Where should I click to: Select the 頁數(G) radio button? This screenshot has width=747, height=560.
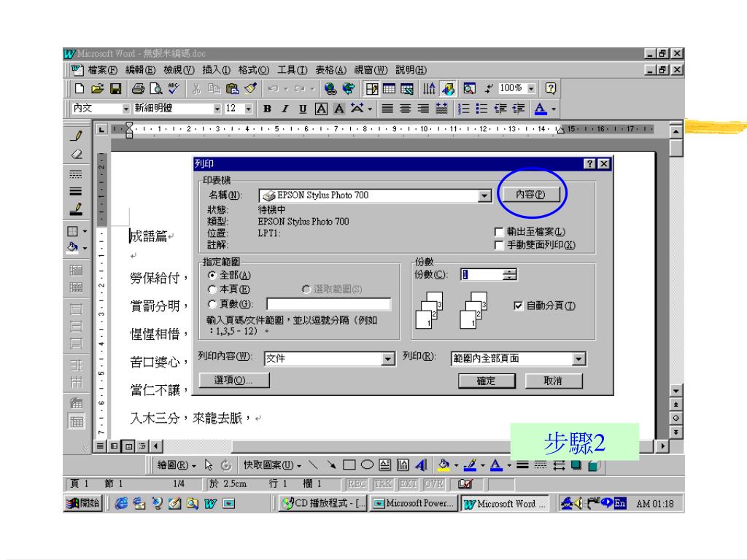[212, 304]
